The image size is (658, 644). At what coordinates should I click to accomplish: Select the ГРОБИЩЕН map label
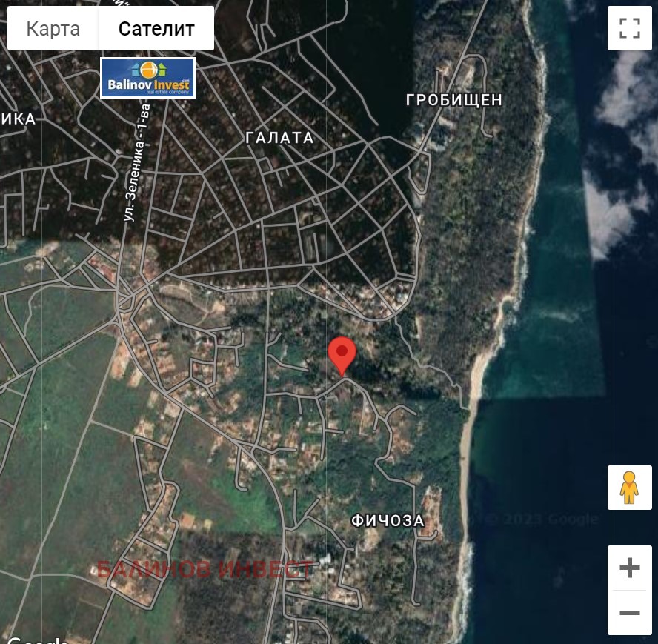coord(454,99)
